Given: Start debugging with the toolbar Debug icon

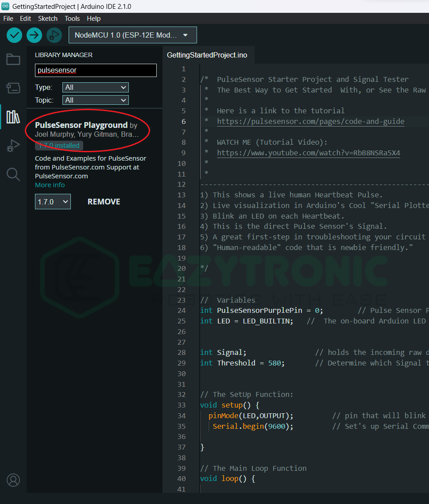Looking at the screenshot, I should pos(54,35).
